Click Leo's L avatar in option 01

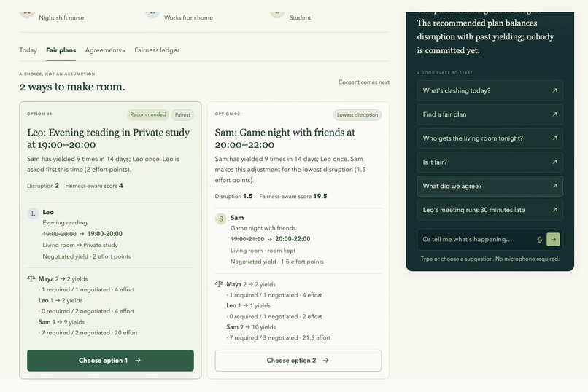[33, 213]
